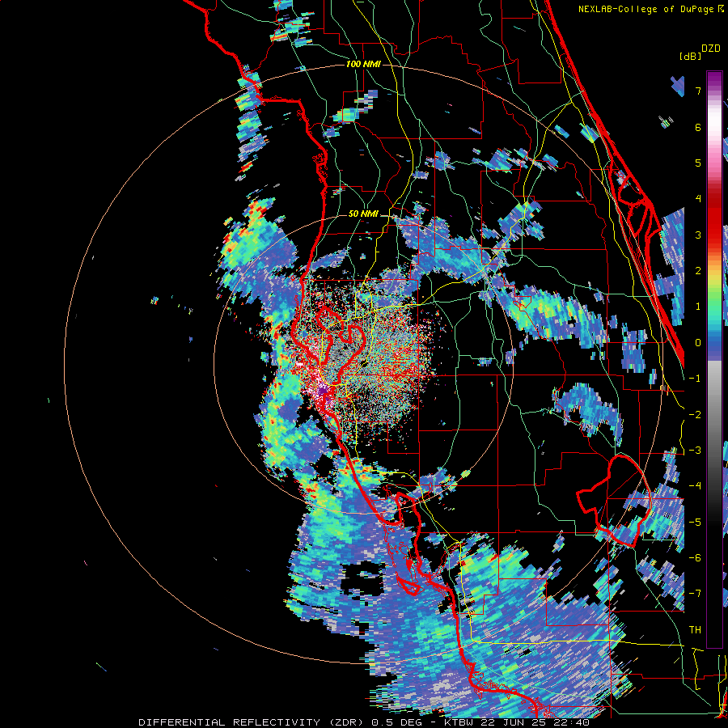Select the 5 value on color scale
This screenshot has width=728, height=728.
698,163
